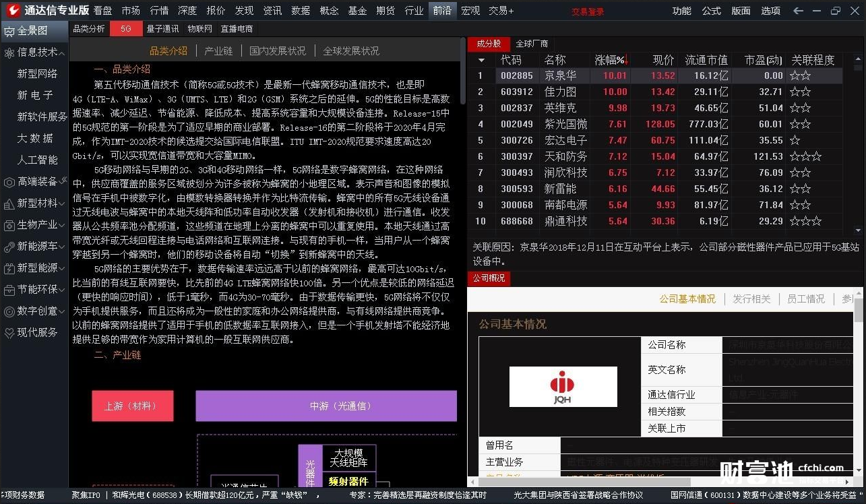Collapse the 信息技术 category
866x504 pixels.
pos(63,53)
